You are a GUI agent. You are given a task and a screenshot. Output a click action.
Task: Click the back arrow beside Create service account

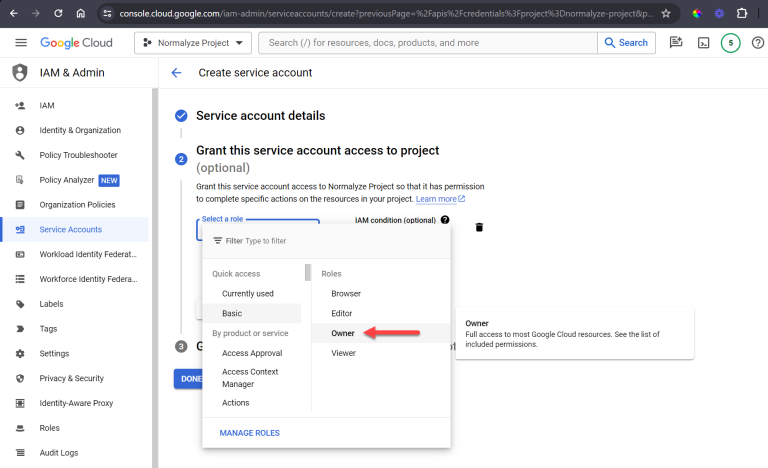click(177, 73)
